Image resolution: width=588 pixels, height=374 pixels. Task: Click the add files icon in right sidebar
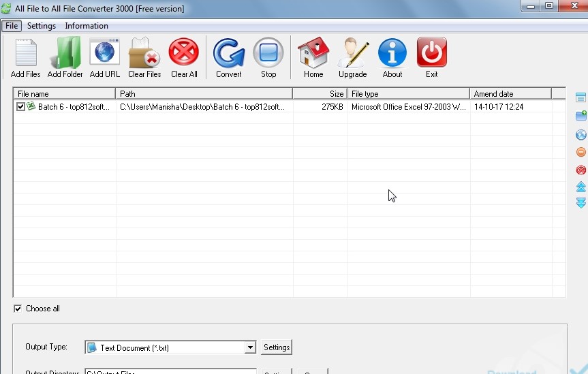(581, 97)
